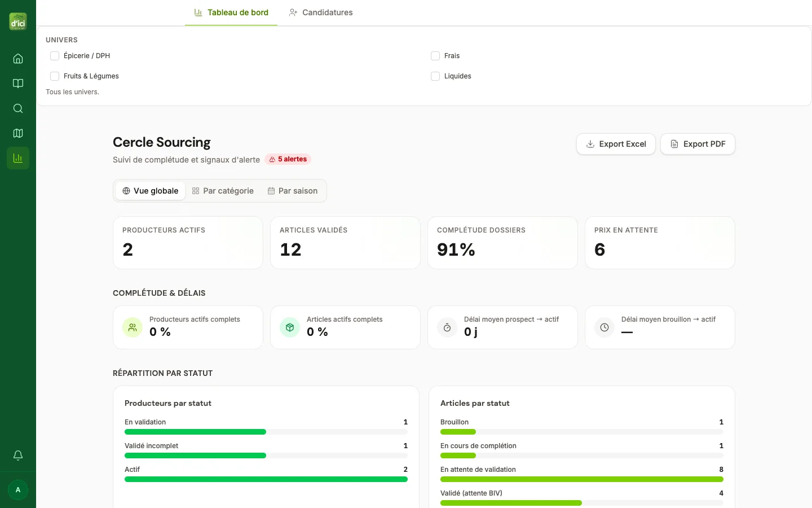Screen dimensions: 812x508
Task: Click the "UNIVERS" filter label
Action: [61, 40]
